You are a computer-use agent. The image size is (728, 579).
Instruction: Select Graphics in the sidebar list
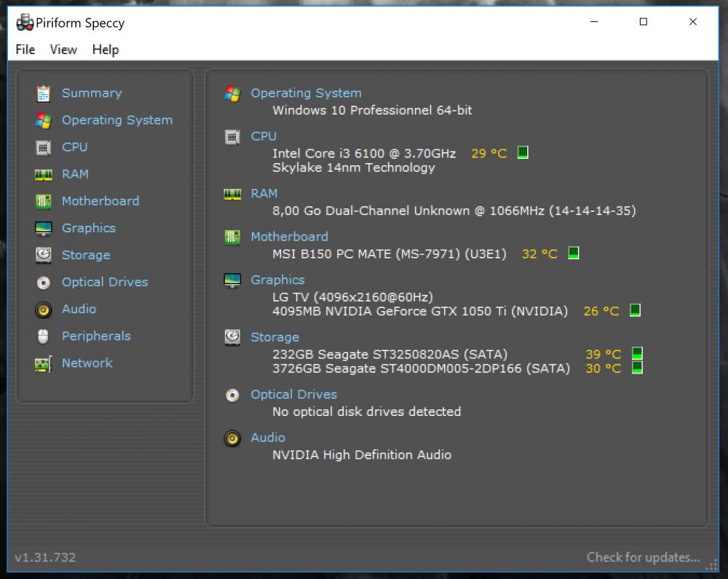[88, 228]
